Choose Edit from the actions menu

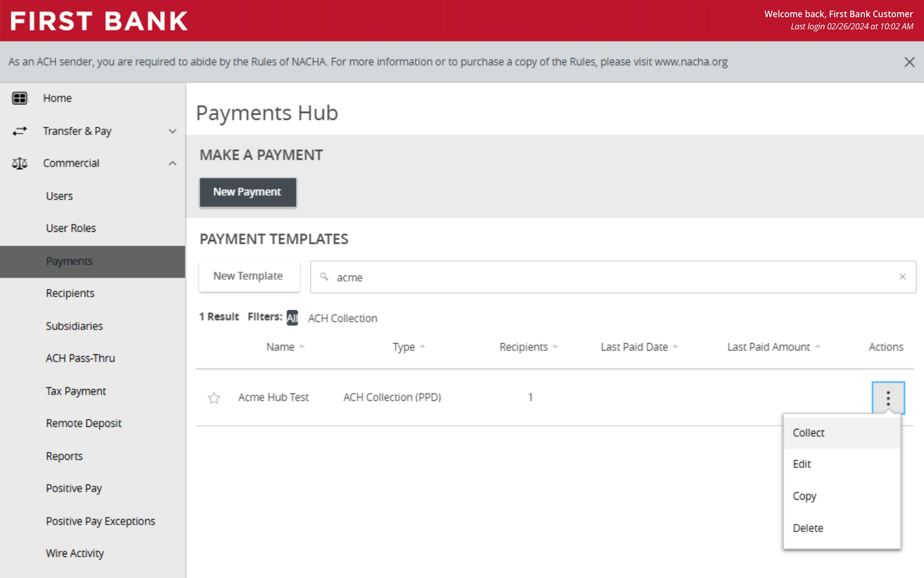(842, 464)
